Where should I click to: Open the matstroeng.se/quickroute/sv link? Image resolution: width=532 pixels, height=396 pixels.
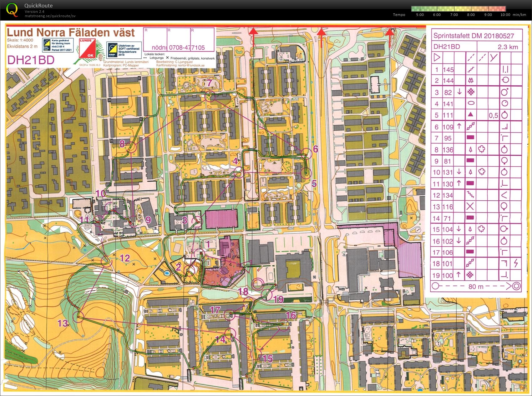pyautogui.click(x=50, y=16)
